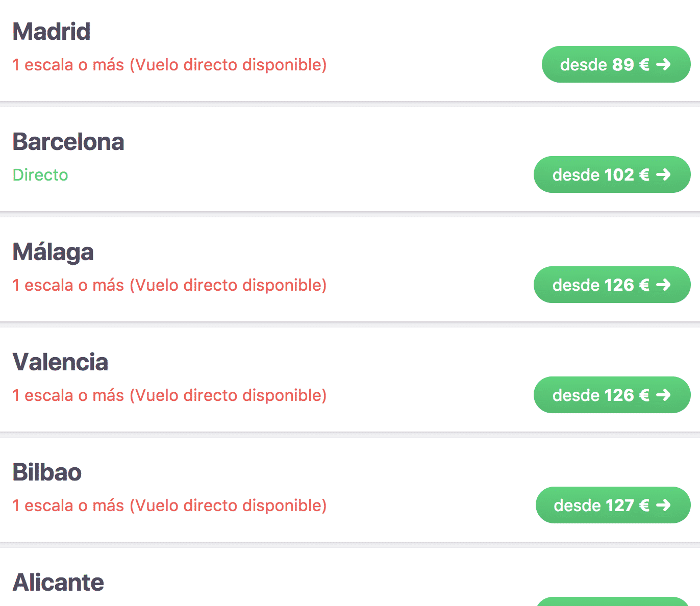The width and height of the screenshot is (700, 606).
Task: Select the Barcelona destination title
Action: pyautogui.click(x=68, y=142)
